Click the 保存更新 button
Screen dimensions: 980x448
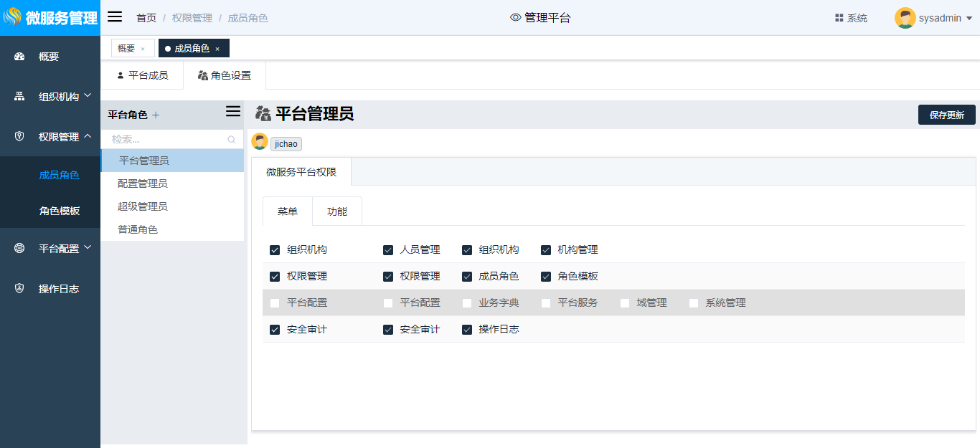[946, 115]
